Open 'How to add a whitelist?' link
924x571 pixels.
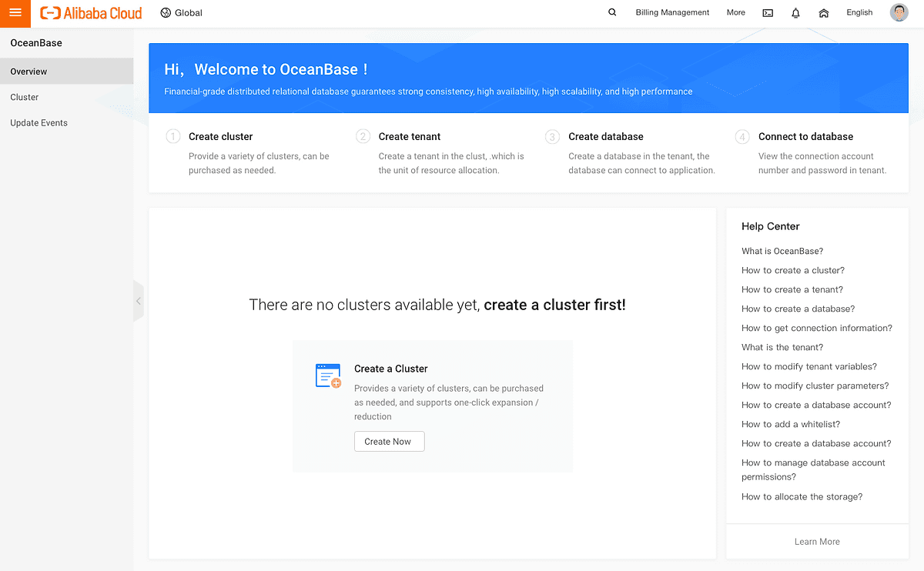(x=791, y=424)
